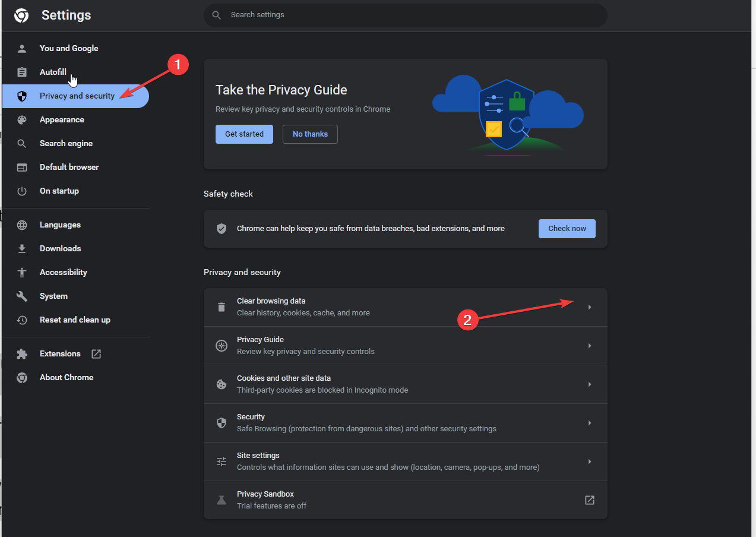Click the System wrench icon
This screenshot has width=756, height=537.
(x=22, y=296)
